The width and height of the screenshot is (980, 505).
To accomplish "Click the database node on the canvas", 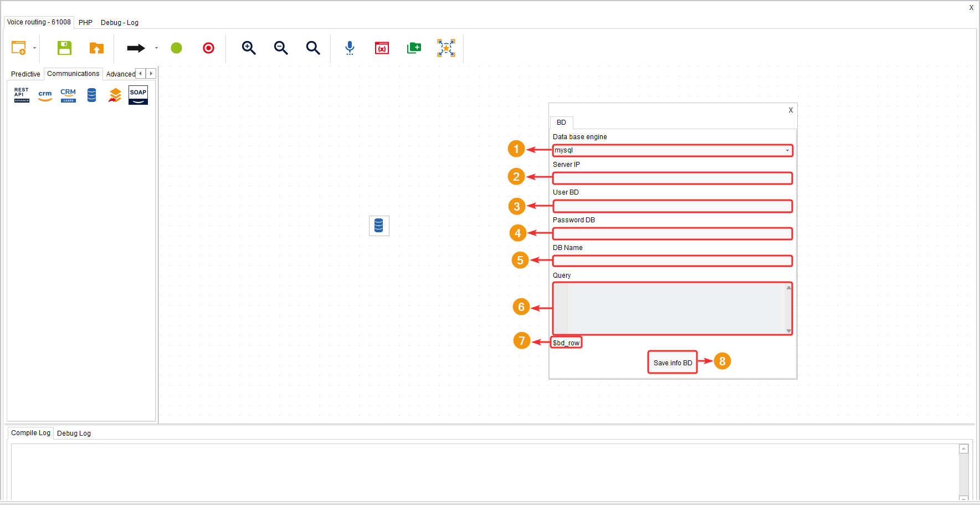I will 379,226.
